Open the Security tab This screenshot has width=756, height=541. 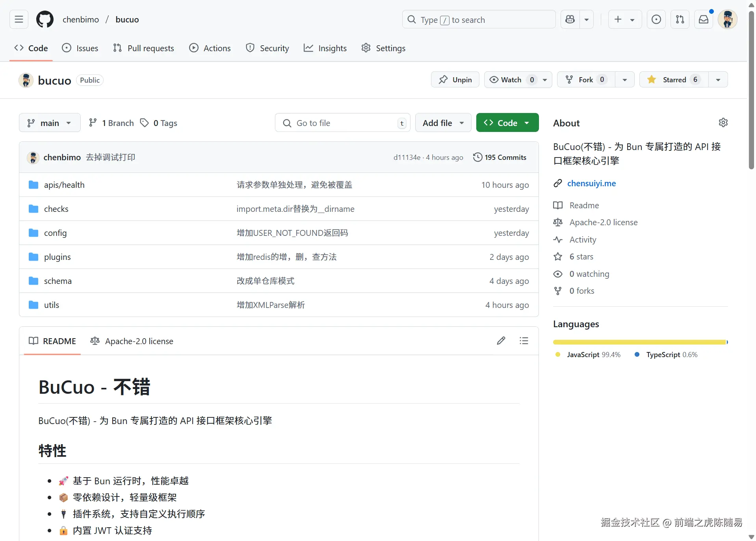click(x=267, y=48)
